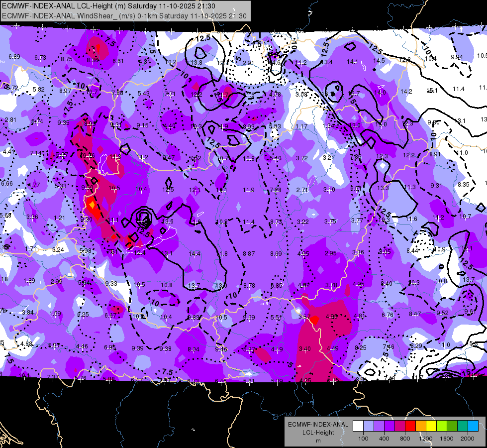Click the grid value 1.21
The height and width of the screenshot is (448, 487).
(x=59, y=218)
